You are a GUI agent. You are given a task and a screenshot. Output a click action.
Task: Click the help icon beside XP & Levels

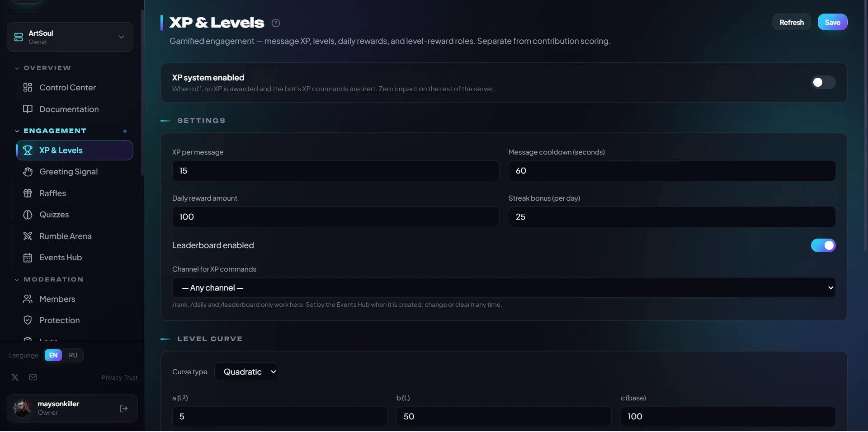276,23
